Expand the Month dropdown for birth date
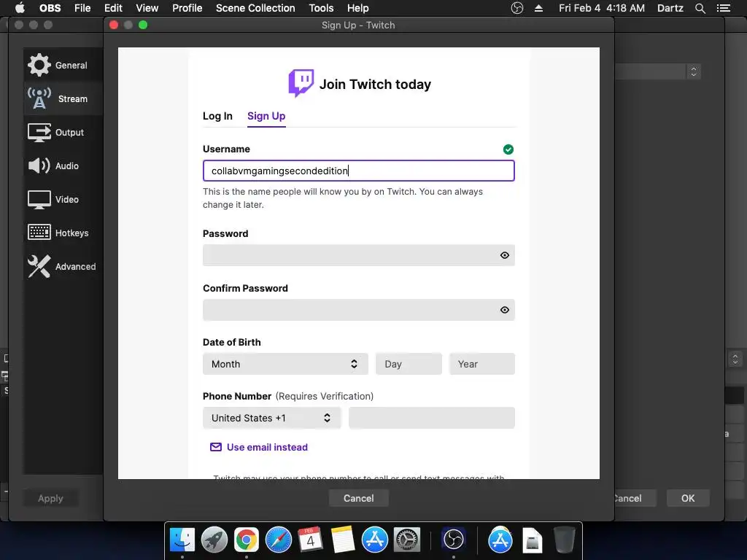Screen dimensions: 747x560 click(x=285, y=364)
